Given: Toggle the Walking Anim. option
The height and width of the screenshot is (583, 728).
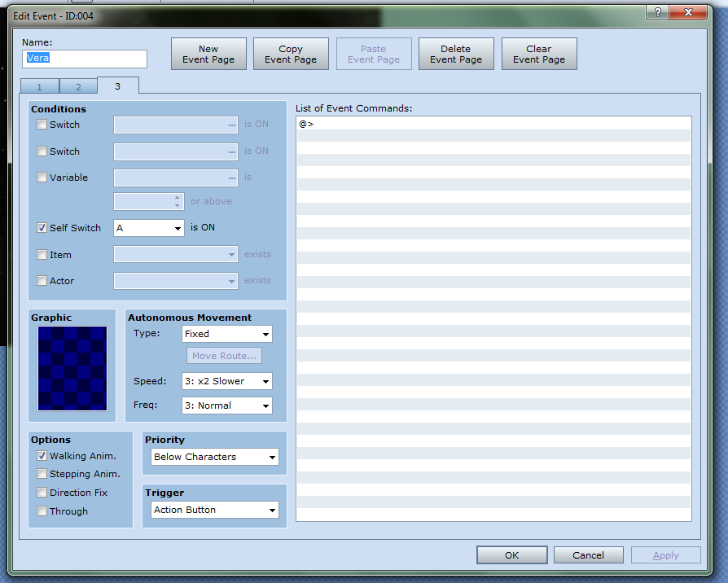Looking at the screenshot, I should tap(42, 456).
